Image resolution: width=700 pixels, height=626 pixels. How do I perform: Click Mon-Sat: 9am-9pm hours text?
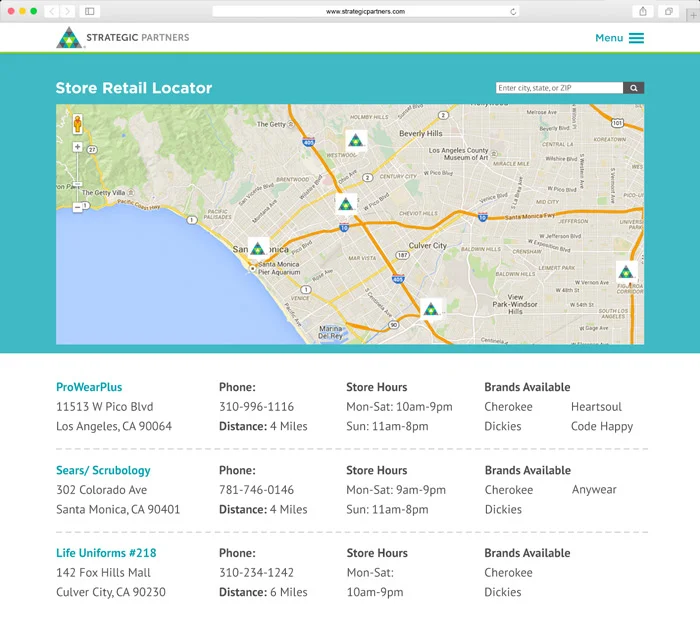[396, 490]
